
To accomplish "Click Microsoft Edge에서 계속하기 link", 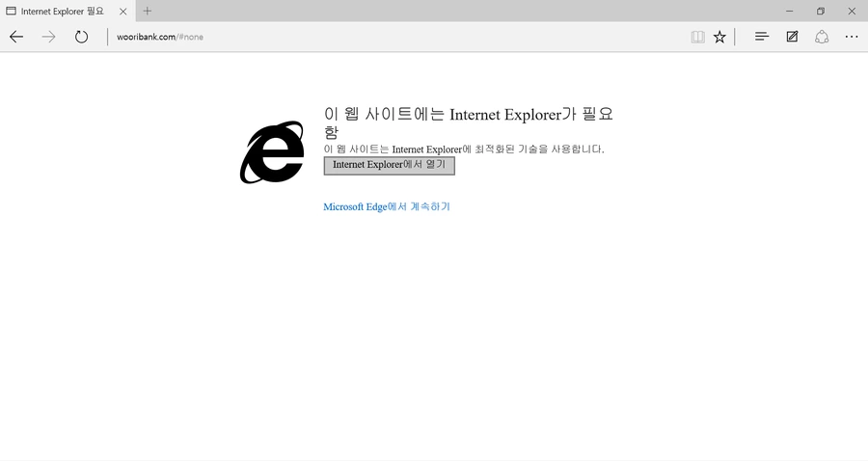I will click(x=387, y=207).
